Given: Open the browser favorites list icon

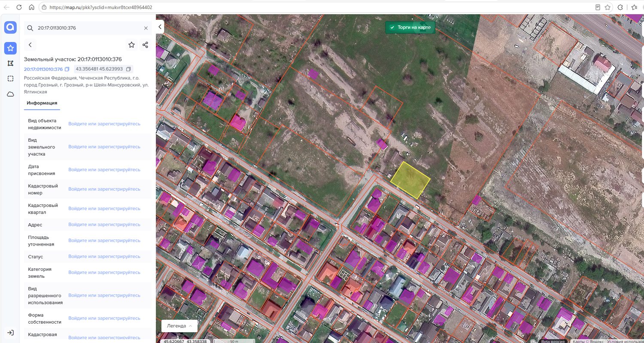Looking at the screenshot, I should [x=635, y=7].
